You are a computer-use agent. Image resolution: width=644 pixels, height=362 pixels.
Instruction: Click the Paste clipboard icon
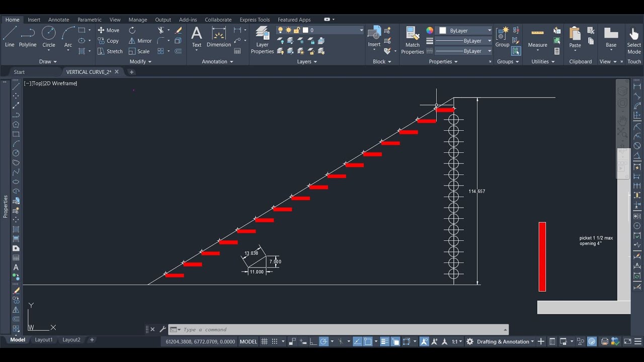(x=575, y=37)
